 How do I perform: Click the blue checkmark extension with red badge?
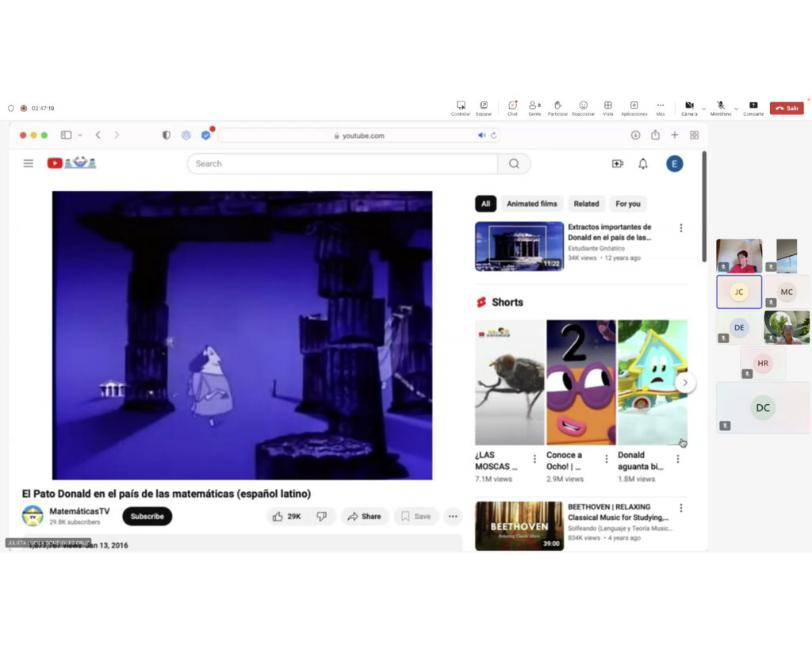(x=206, y=135)
